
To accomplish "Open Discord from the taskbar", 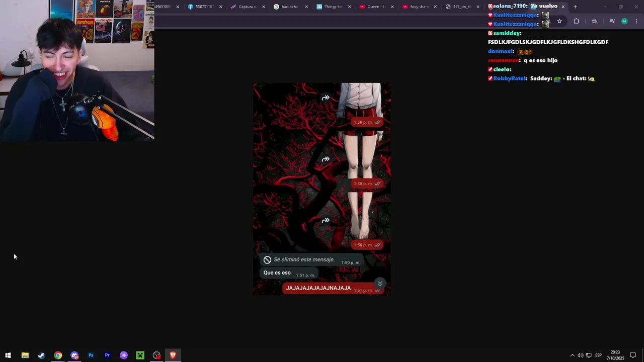I will pyautogui.click(x=74, y=355).
